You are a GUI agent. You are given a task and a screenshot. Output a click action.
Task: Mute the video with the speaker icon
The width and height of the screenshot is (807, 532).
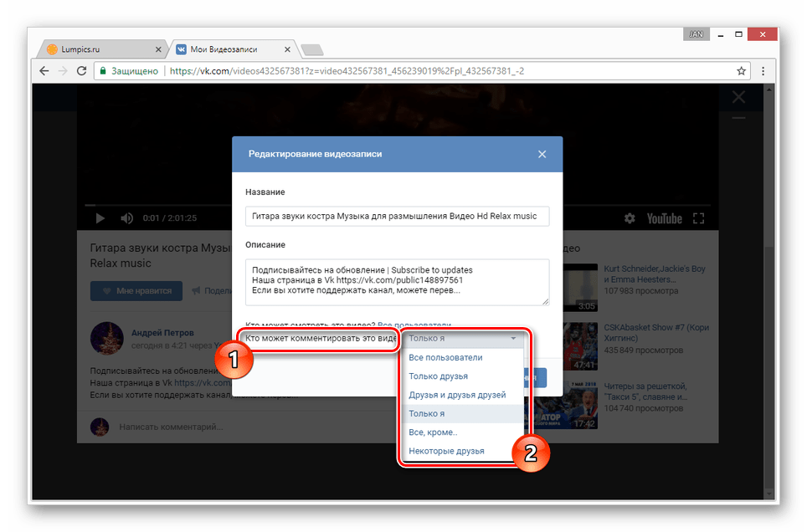coord(126,218)
